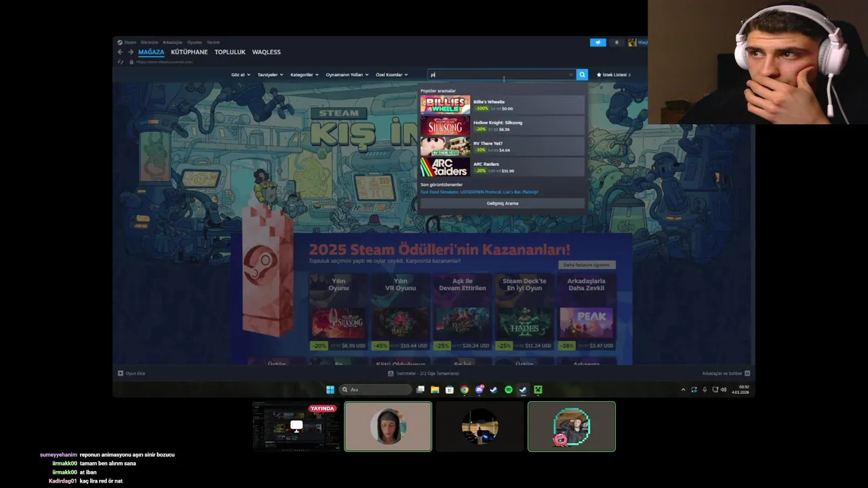Viewport: 868px width, 488px height.
Task: Open Chrome from the taskbar
Action: [x=464, y=390]
